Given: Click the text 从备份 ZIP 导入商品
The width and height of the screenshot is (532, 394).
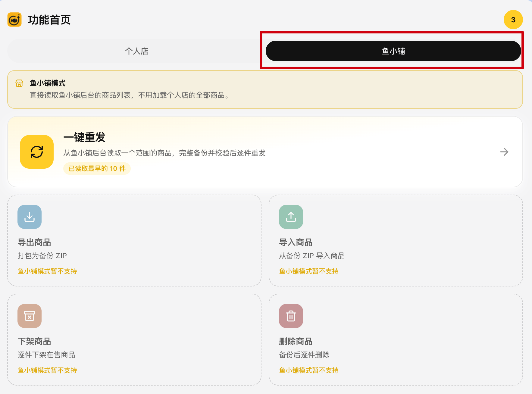Looking at the screenshot, I should (312, 256).
